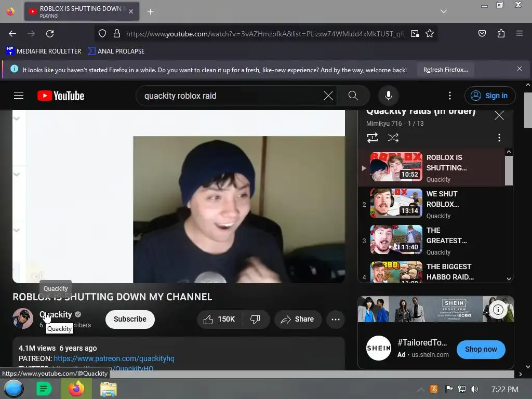Open picture-in-picture icon in address bar
Screen dimensions: 532x399
(x=415, y=34)
